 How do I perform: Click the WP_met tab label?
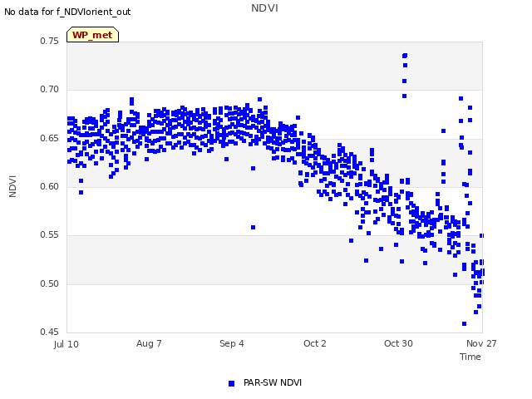[92, 35]
